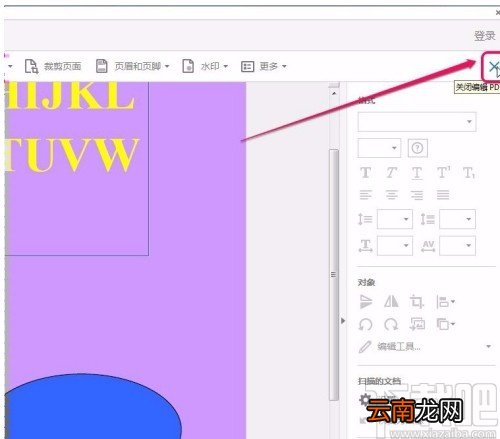Open the Edit Using (编辑工具) menu

[x=425, y=347]
